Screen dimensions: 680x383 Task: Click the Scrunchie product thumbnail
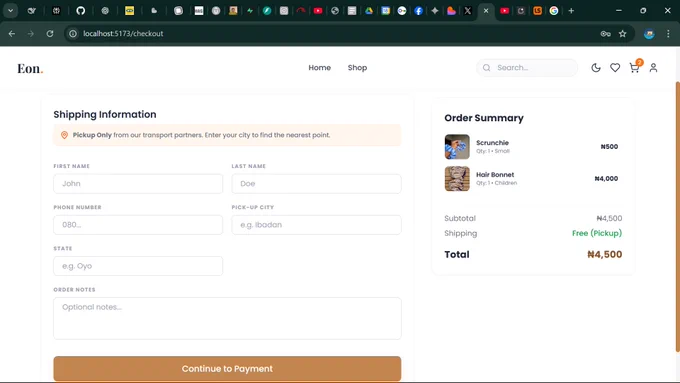coord(457,147)
